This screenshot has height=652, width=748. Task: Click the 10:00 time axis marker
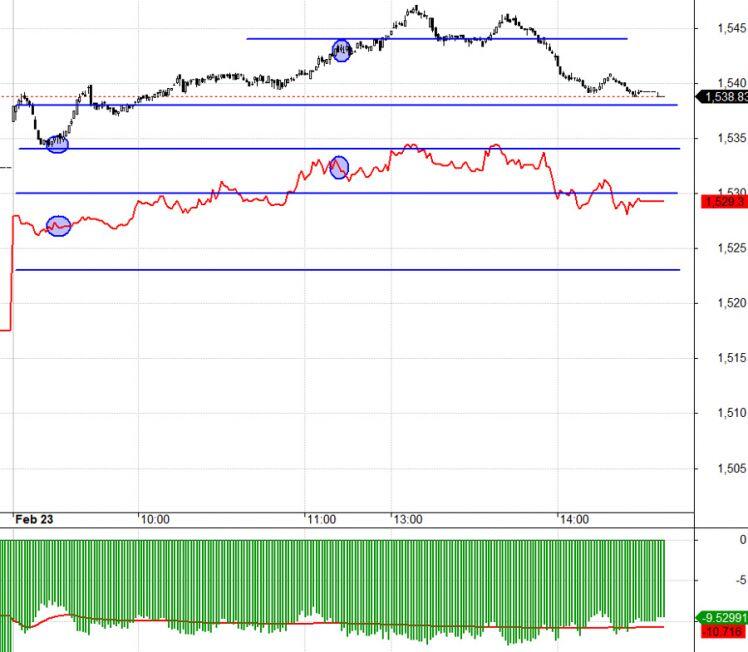click(x=155, y=519)
